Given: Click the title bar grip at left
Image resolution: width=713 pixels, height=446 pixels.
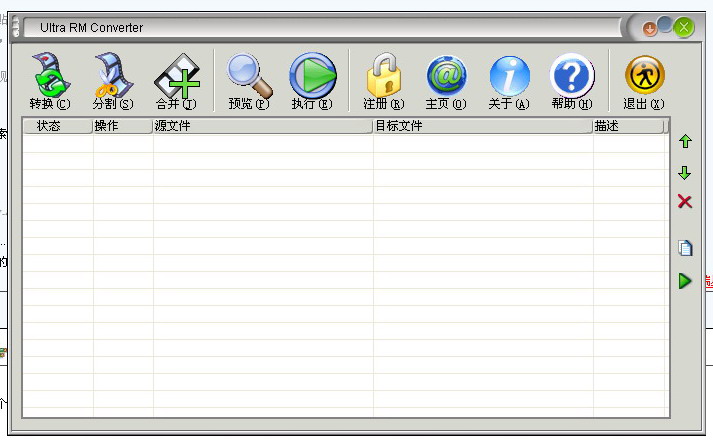Looking at the screenshot, I should pos(16,26).
